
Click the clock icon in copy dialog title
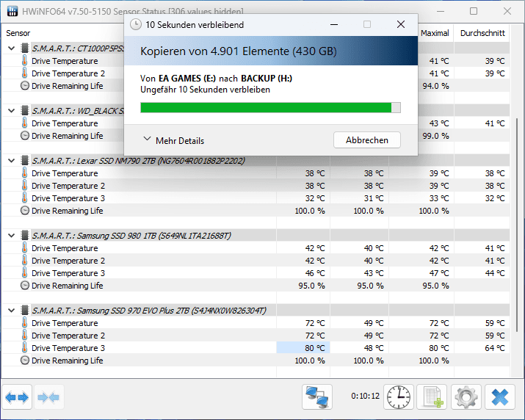click(x=136, y=24)
